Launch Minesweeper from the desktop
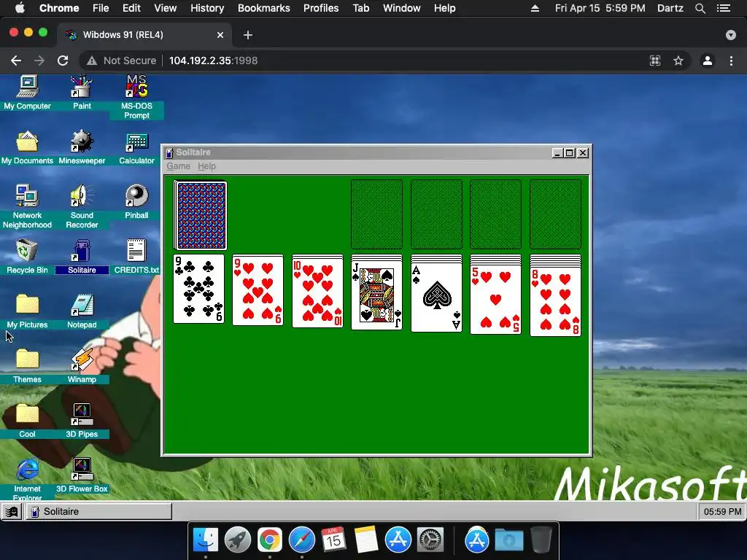Screen dimensions: 747x560 (x=82, y=147)
